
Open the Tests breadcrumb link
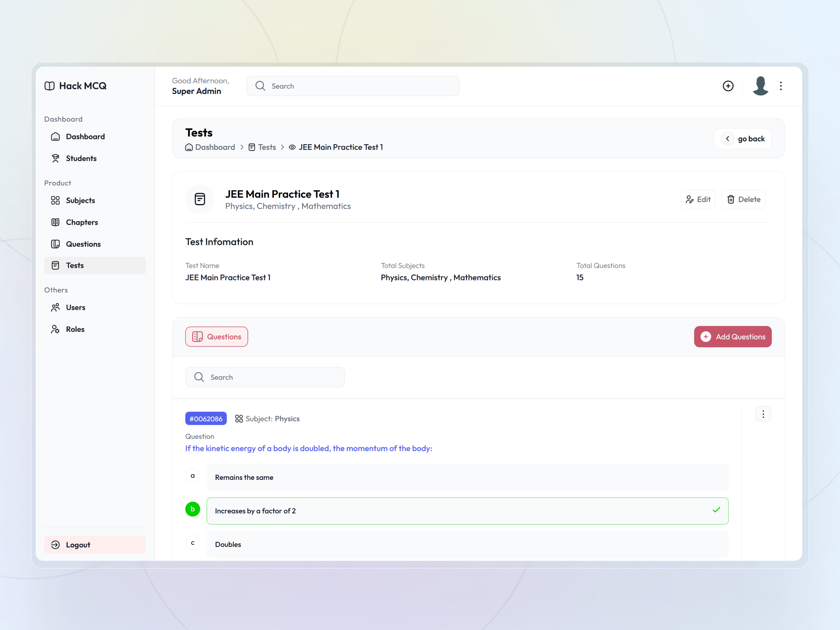pos(267,147)
